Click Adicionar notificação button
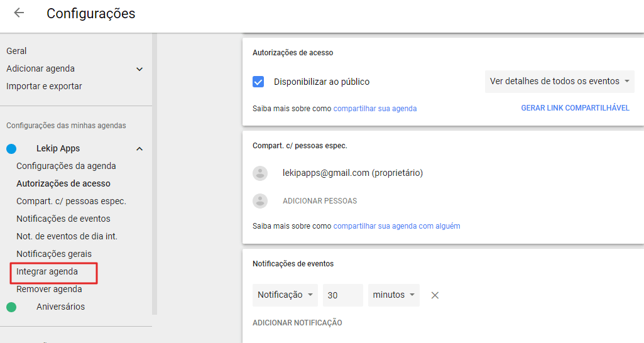Image resolution: width=644 pixels, height=343 pixels. (x=297, y=323)
